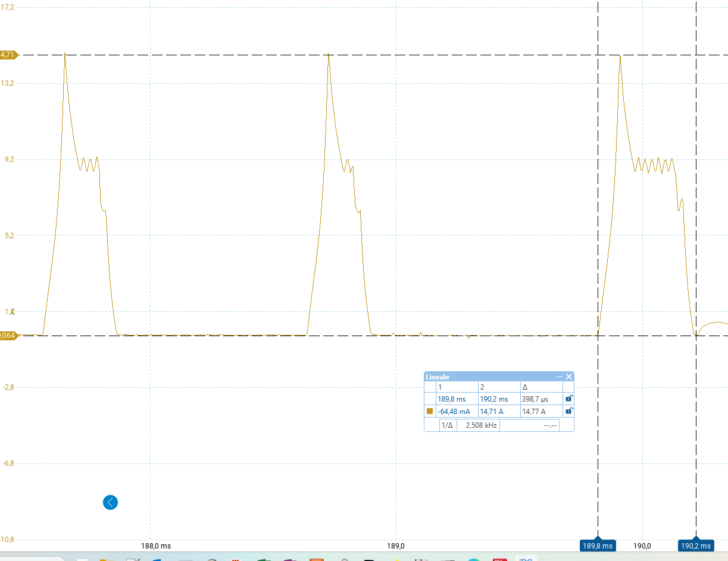Unlock the time ruler lock icon

pyautogui.click(x=568, y=399)
